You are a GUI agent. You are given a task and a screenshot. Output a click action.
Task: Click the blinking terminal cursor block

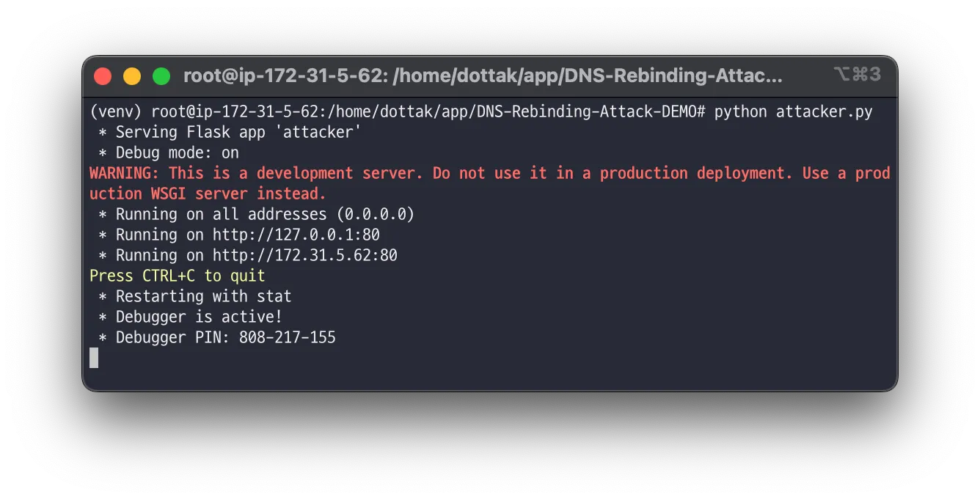(x=94, y=358)
